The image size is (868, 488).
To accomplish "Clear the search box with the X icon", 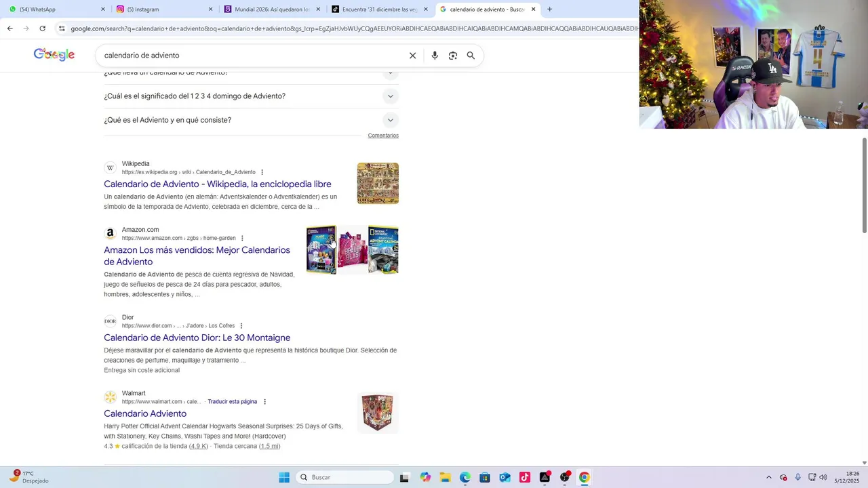I will (412, 56).
